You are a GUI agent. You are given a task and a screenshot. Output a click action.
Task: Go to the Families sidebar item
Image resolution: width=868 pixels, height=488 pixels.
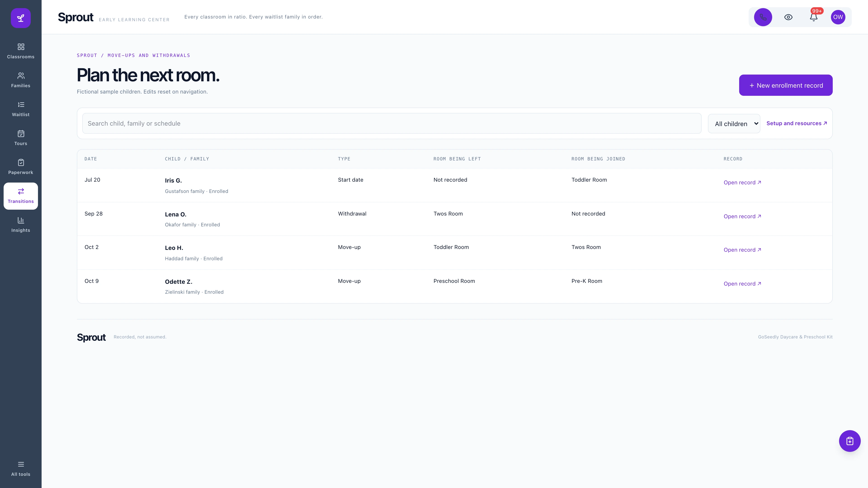(x=21, y=80)
